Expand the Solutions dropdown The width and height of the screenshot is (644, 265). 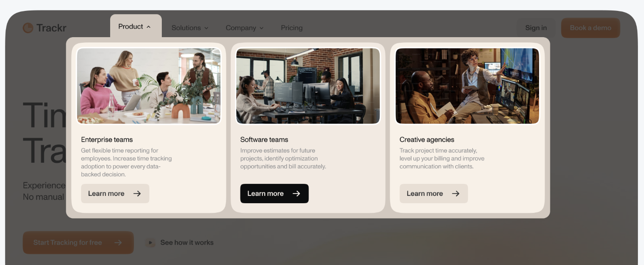coord(190,28)
